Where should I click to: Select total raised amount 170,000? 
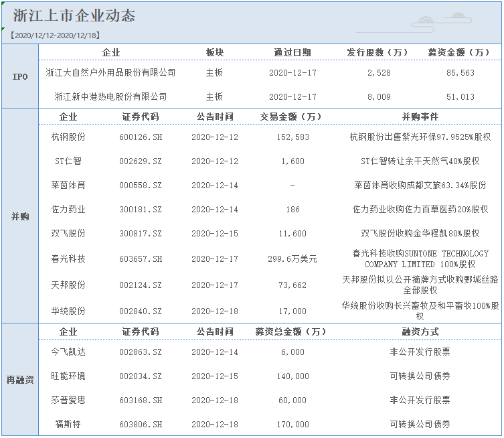point(292,425)
